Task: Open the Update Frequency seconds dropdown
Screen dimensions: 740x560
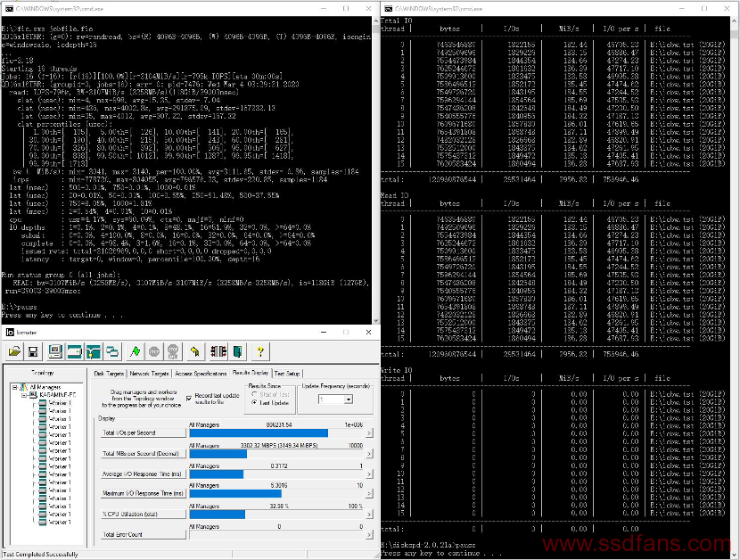Action: (349, 399)
